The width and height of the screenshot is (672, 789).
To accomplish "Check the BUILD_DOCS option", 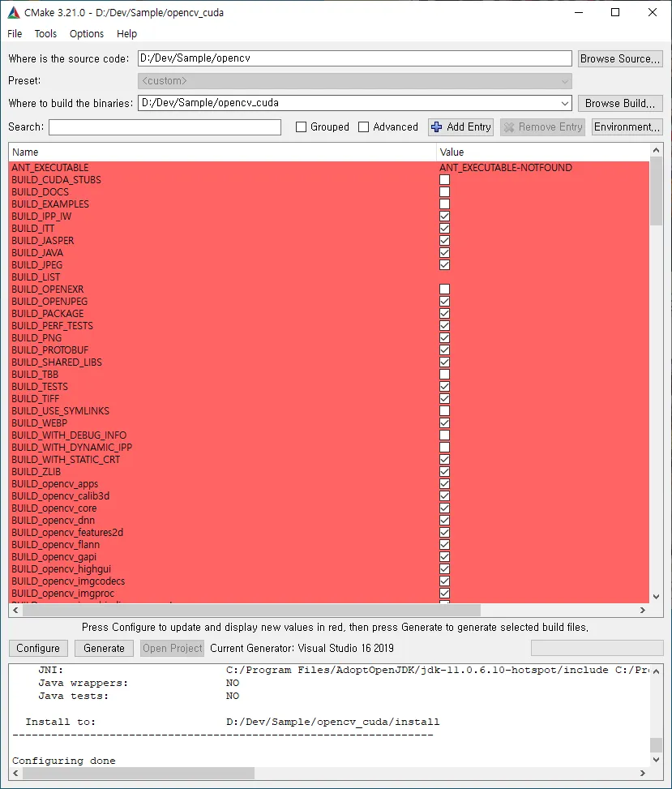I will (445, 191).
